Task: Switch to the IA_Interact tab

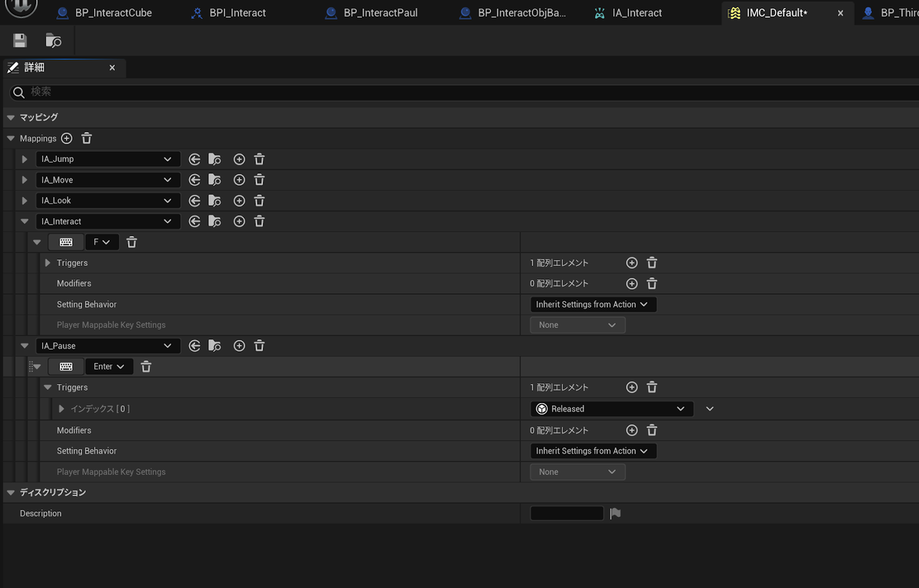Action: coord(636,13)
